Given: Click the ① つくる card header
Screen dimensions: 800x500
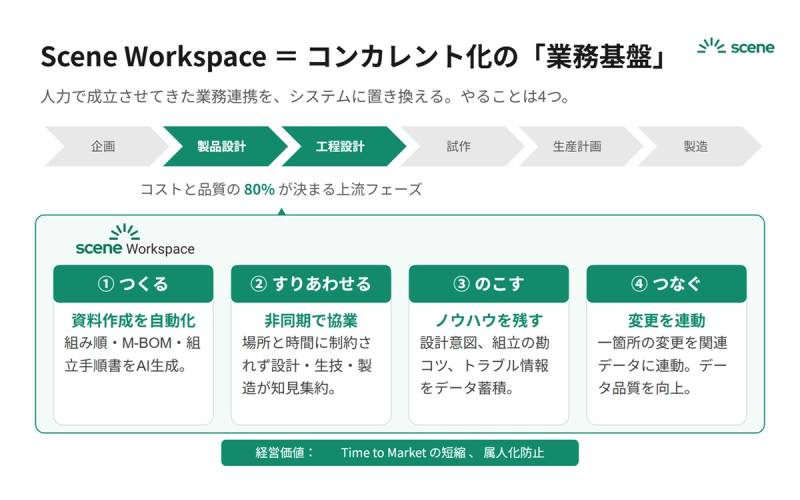Looking at the screenshot, I should 133,284.
